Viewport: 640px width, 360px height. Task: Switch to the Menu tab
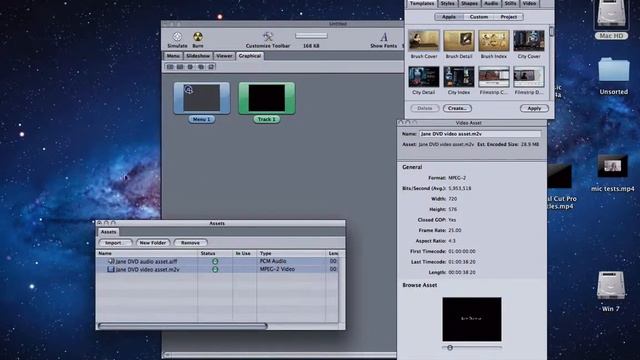173,56
